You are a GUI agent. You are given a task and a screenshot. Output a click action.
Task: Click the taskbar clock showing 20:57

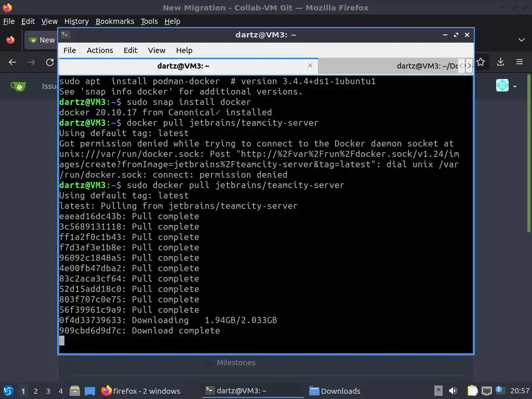520,391
